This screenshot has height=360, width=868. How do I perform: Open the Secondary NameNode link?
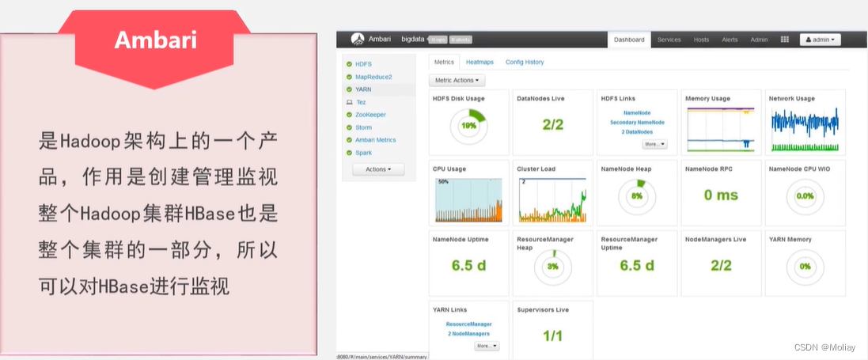coord(637,123)
